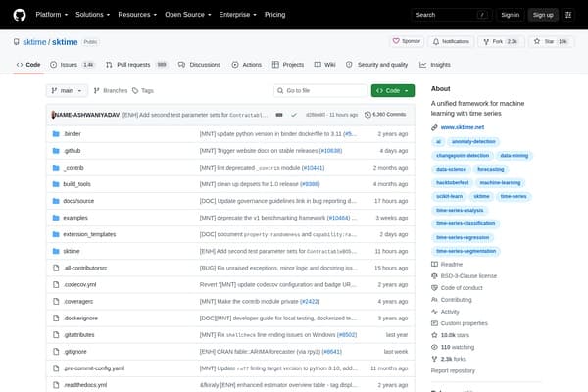Open the .dockerignore file icon

coord(56,318)
